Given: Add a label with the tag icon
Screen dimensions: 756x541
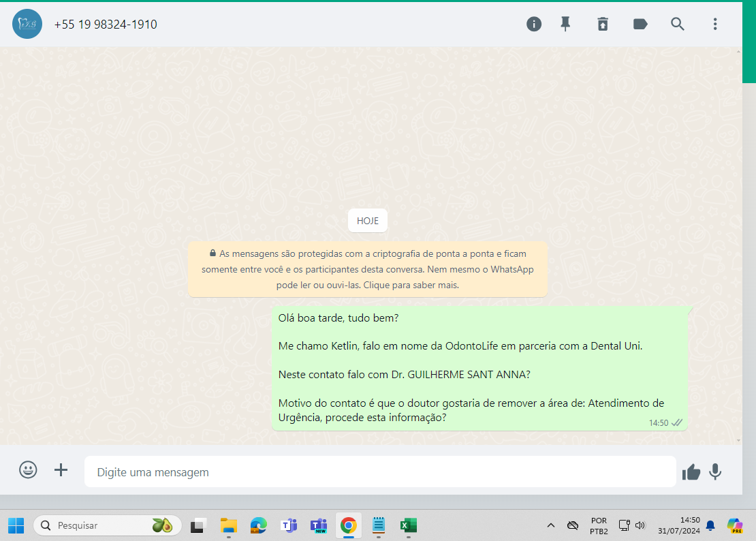Looking at the screenshot, I should click(640, 24).
